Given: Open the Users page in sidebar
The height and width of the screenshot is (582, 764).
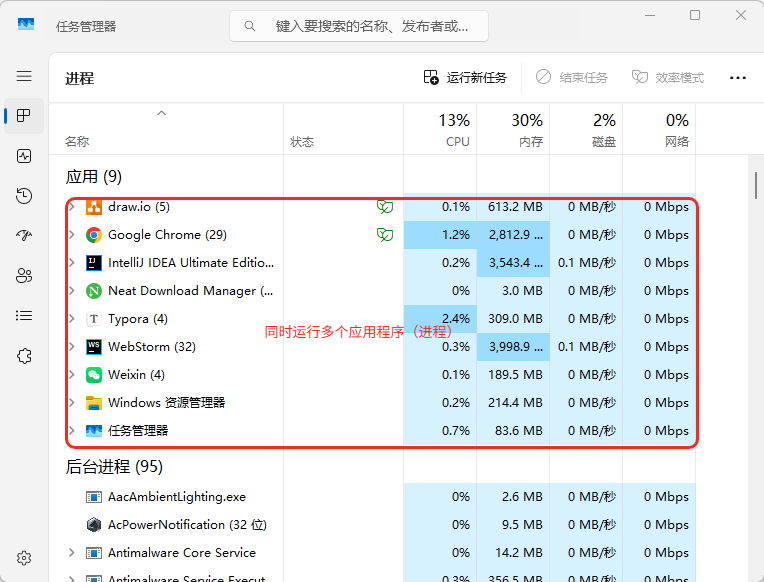Looking at the screenshot, I should pos(24,276).
